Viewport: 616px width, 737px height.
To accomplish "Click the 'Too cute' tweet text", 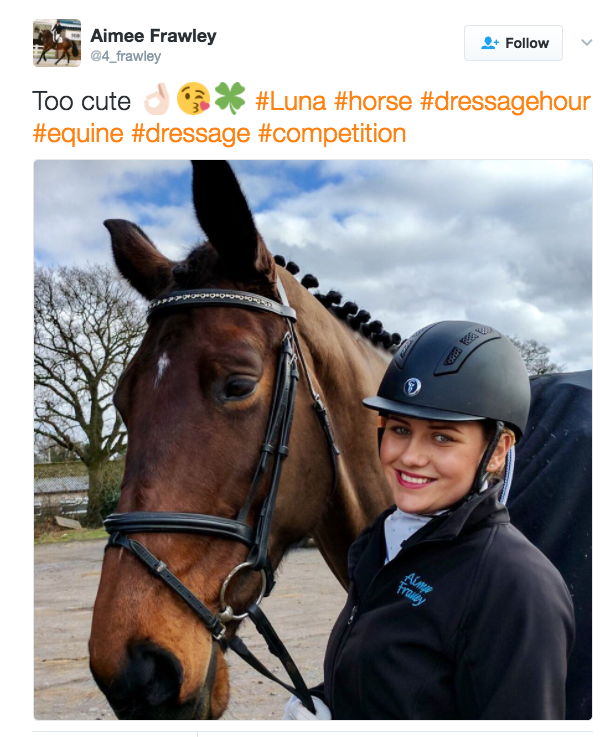I will pyautogui.click(x=82, y=101).
